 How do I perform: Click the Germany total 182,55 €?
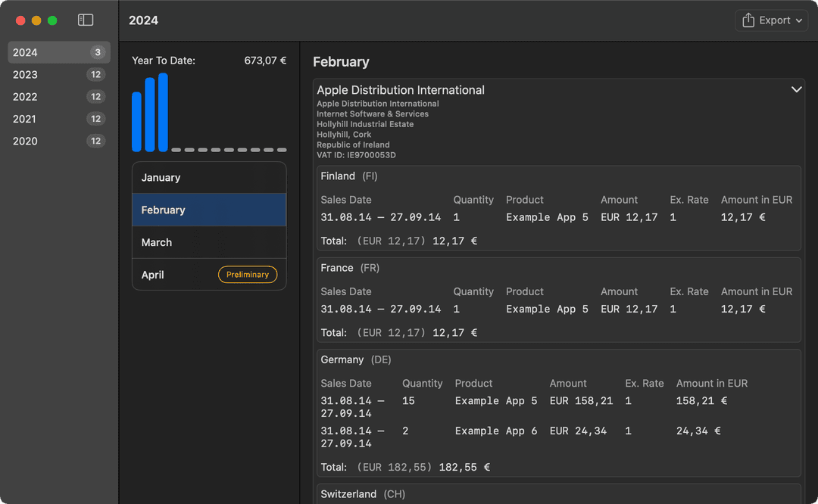click(x=464, y=467)
